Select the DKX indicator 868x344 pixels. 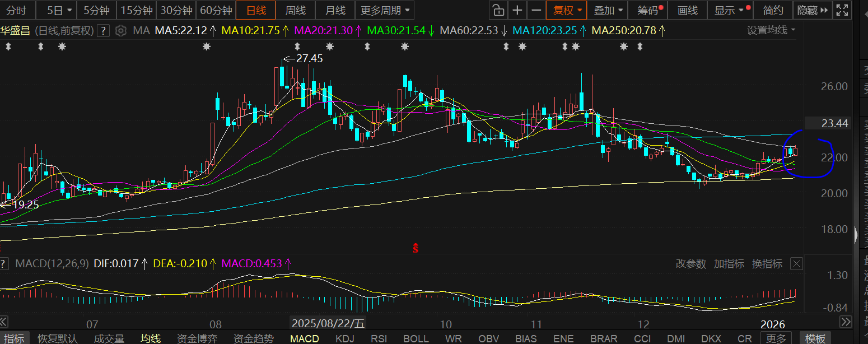pyautogui.click(x=711, y=338)
